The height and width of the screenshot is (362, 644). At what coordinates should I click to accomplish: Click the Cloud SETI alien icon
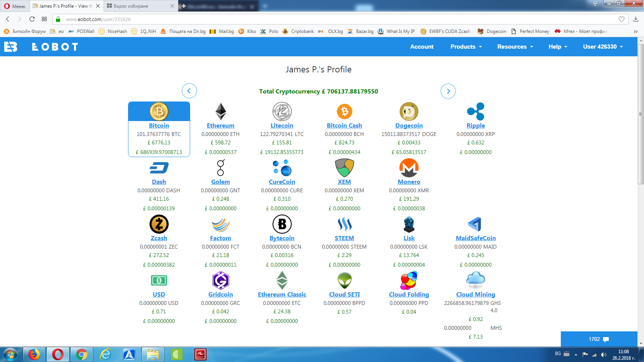click(x=344, y=280)
